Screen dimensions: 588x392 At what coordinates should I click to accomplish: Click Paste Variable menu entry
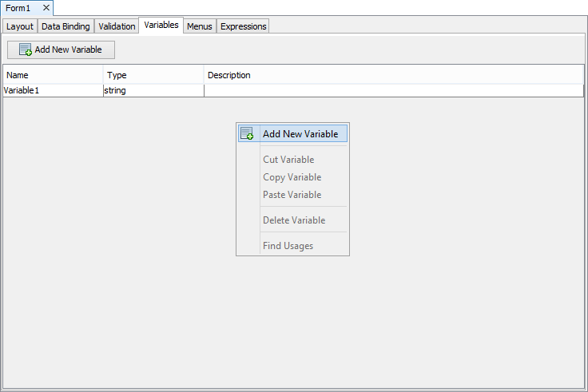click(x=292, y=195)
